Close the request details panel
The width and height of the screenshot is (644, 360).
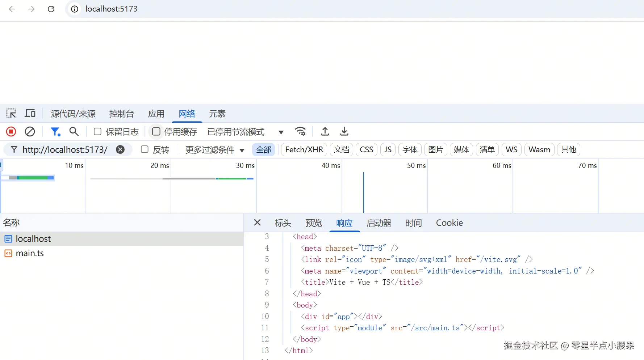coord(258,223)
